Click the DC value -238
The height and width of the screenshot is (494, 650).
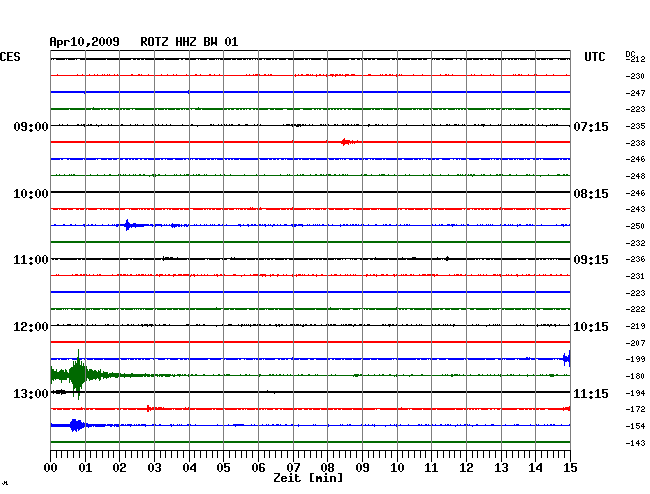coord(635,143)
